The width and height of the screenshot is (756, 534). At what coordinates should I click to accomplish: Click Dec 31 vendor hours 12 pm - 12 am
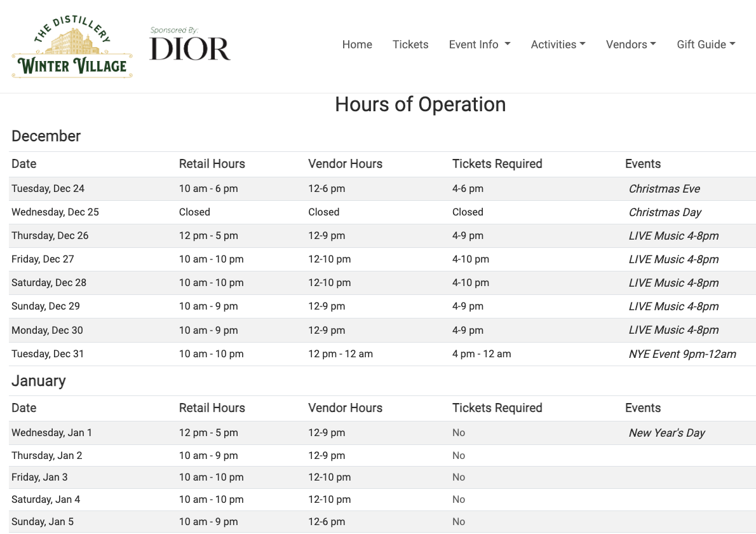pyautogui.click(x=341, y=354)
